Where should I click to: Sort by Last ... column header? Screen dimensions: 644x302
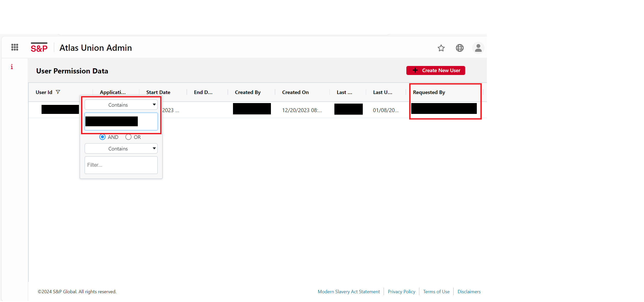344,92
